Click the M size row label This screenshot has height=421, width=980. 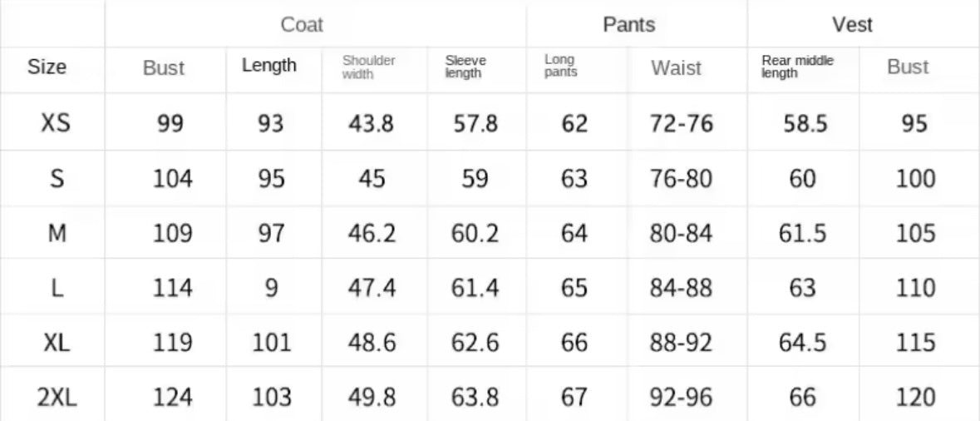click(x=57, y=234)
